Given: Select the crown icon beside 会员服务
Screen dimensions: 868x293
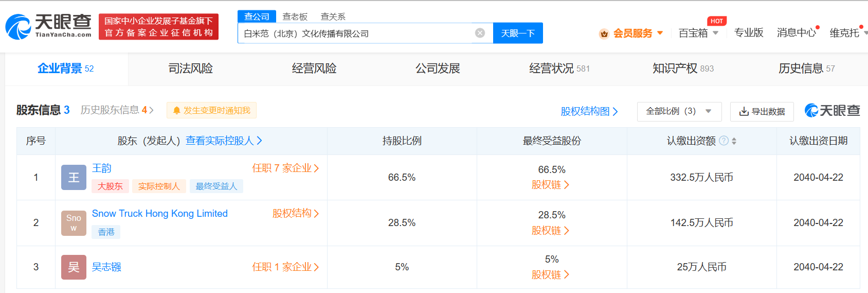Looking at the screenshot, I should click(x=604, y=34).
